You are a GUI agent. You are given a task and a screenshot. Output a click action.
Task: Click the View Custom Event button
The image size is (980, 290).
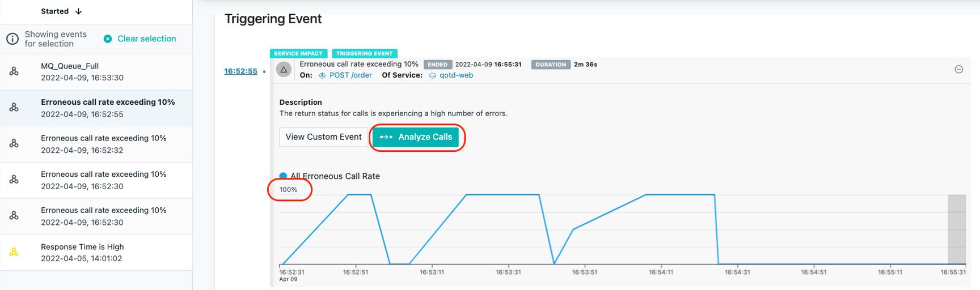[323, 137]
